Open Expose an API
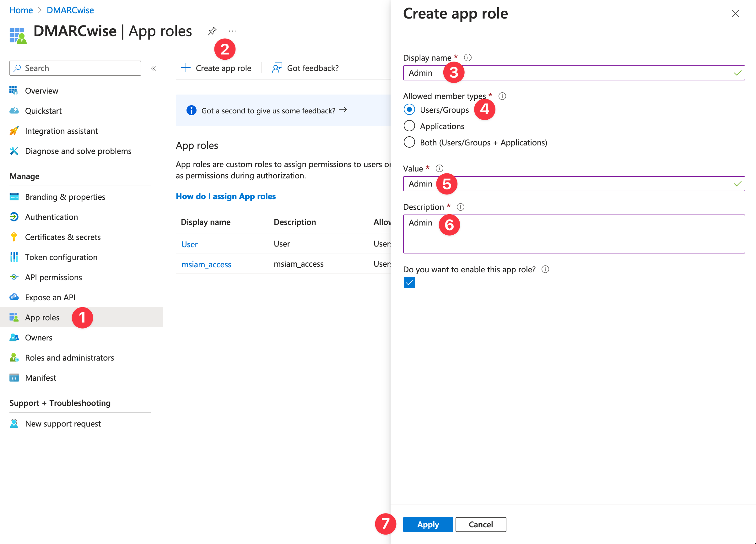 coord(50,297)
